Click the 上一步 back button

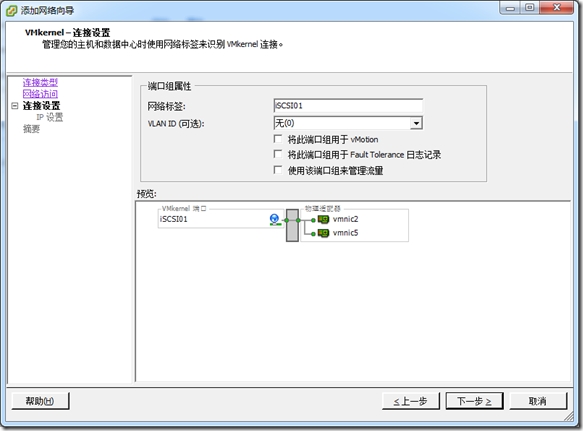[411, 401]
